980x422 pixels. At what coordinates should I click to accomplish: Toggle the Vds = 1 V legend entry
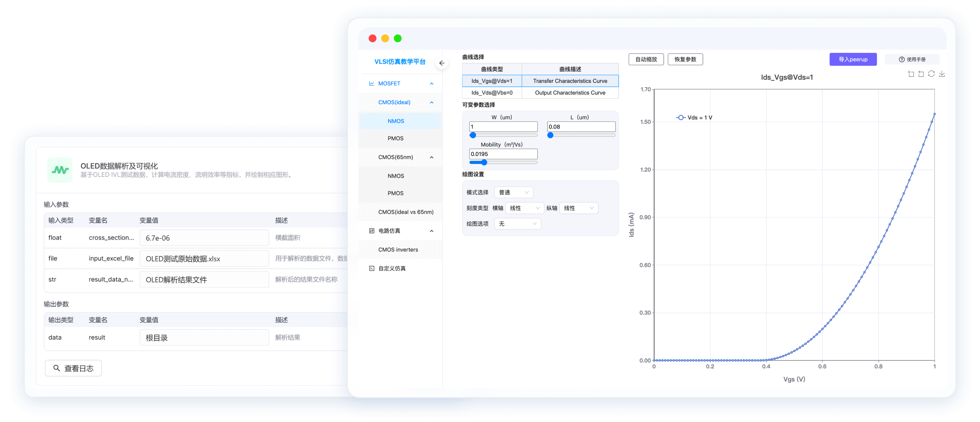tap(694, 117)
